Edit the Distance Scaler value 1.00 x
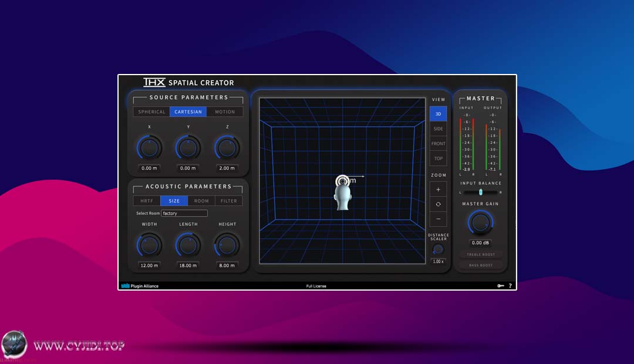 click(439, 261)
